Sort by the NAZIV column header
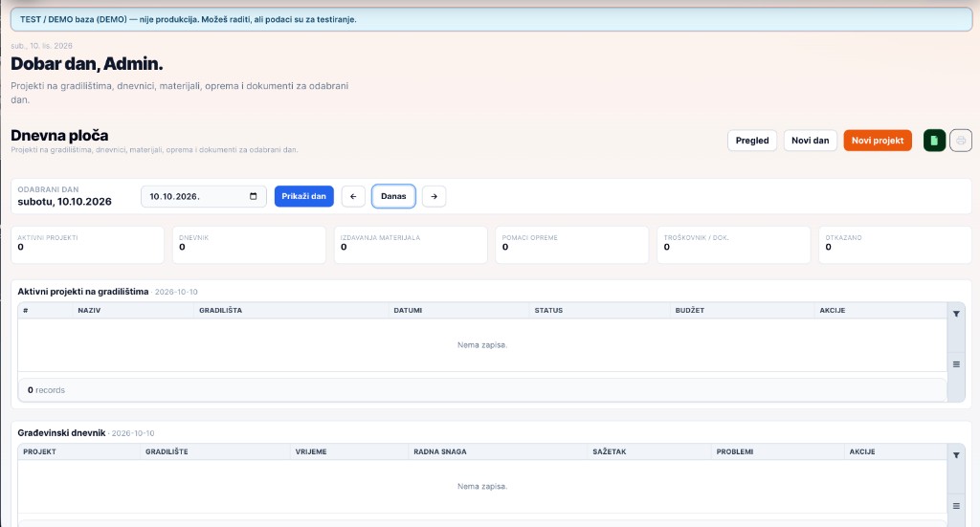The image size is (980, 527). (x=89, y=310)
